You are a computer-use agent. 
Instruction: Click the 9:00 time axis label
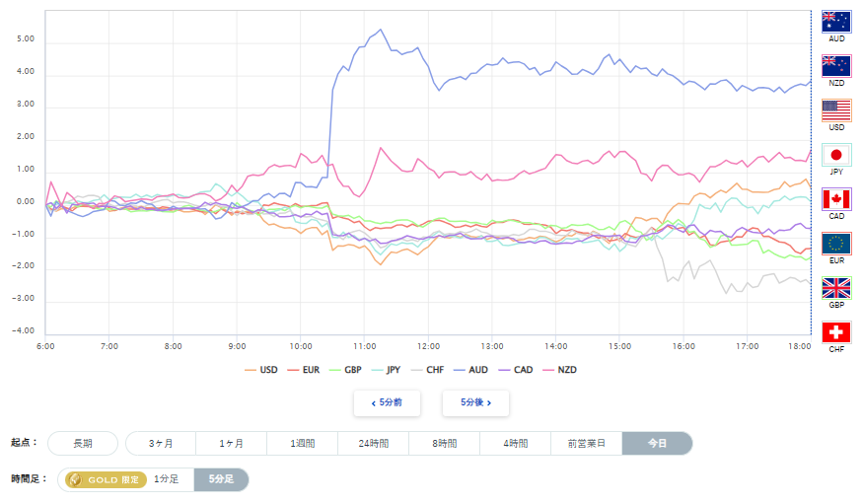coord(237,346)
